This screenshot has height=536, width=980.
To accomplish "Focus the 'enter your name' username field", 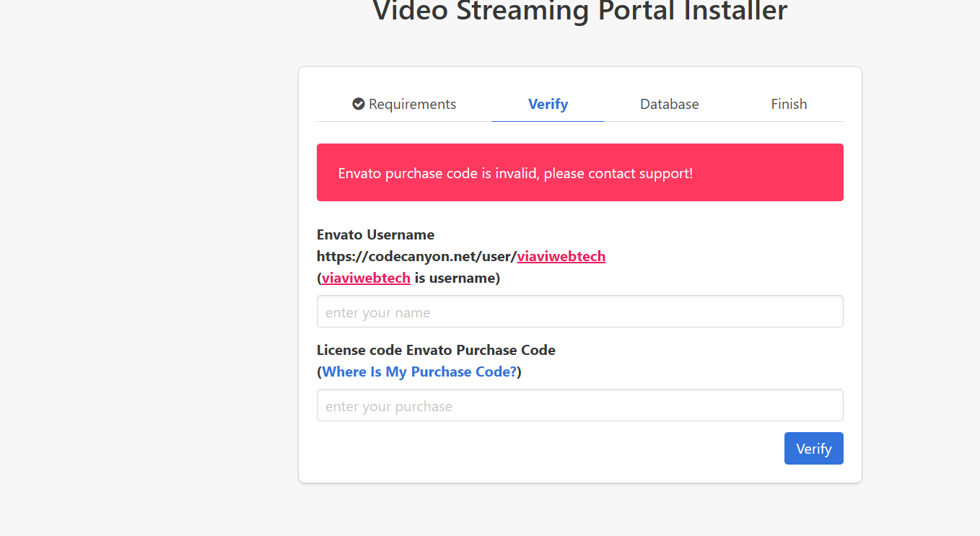I will tap(580, 312).
